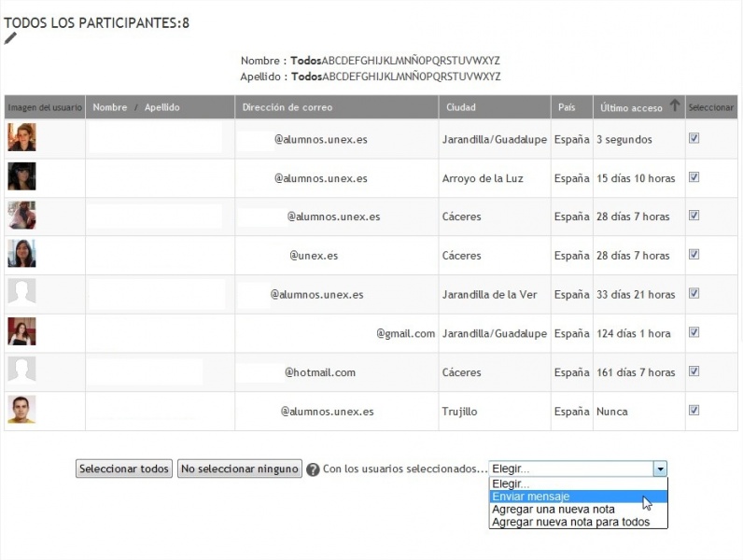
Task: Click the pencil edit icon below the title
Action: pos(10,38)
